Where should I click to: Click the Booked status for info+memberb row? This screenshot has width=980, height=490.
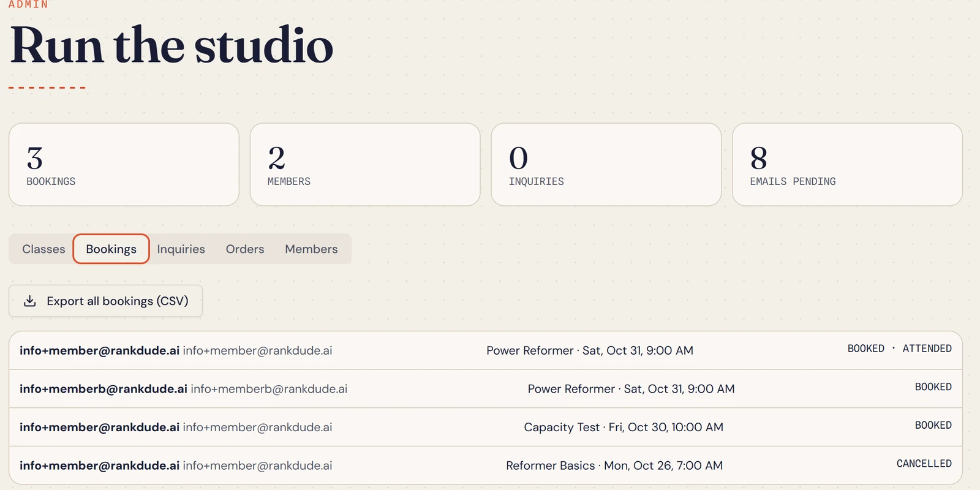click(933, 387)
